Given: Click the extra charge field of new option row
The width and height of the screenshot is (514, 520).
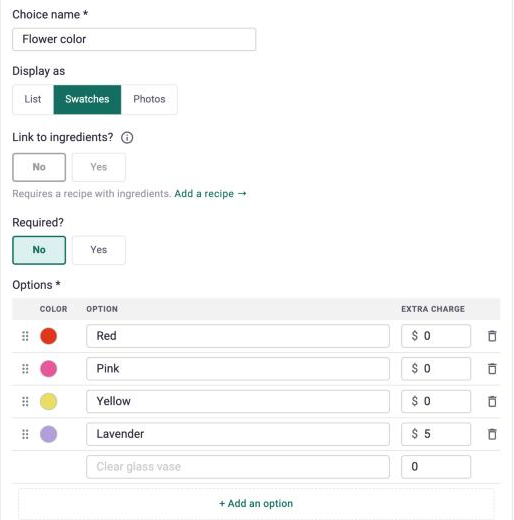Looking at the screenshot, I should coord(436,467).
